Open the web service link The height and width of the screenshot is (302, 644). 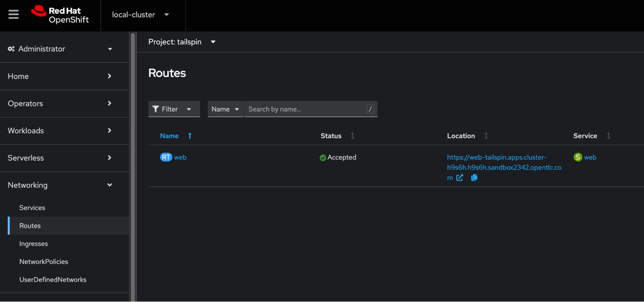coord(590,157)
